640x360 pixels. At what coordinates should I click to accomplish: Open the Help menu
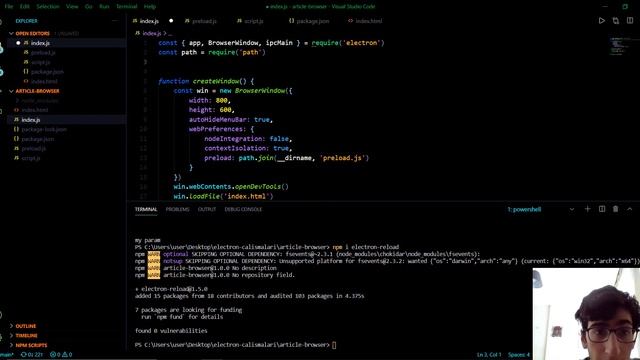click(x=150, y=7)
